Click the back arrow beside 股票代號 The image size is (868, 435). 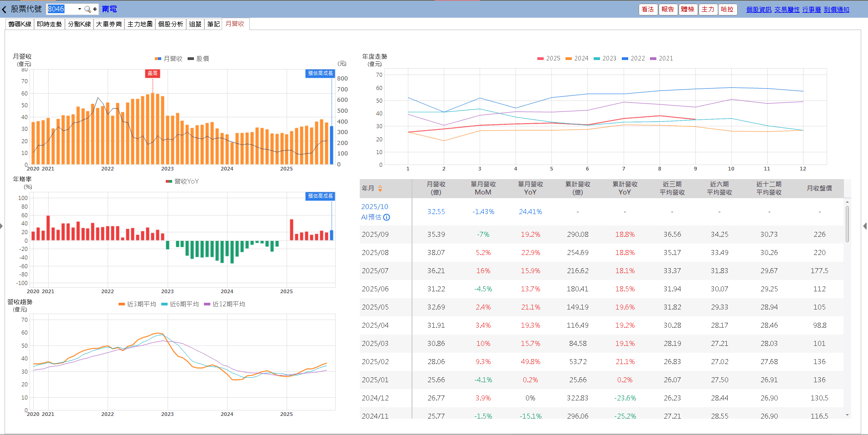click(5, 9)
